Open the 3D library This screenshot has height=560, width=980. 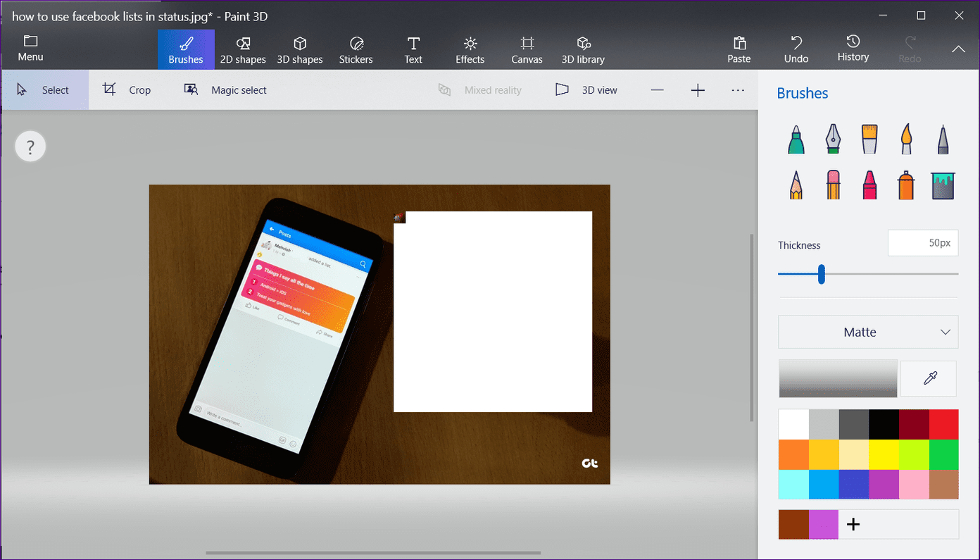pos(583,50)
